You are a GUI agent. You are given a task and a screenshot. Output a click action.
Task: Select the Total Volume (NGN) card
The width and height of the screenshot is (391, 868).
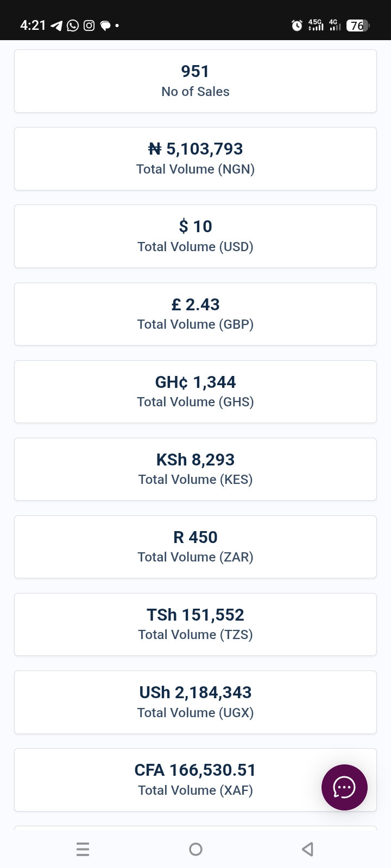click(x=195, y=159)
